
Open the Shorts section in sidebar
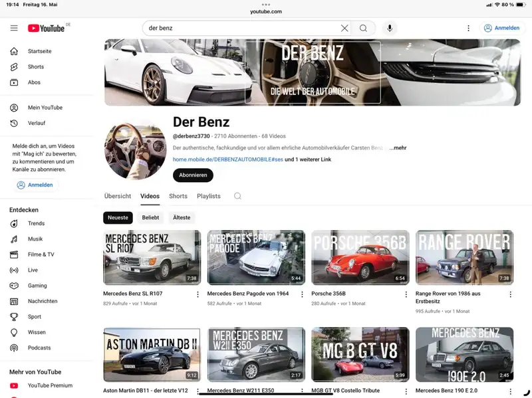pyautogui.click(x=36, y=66)
